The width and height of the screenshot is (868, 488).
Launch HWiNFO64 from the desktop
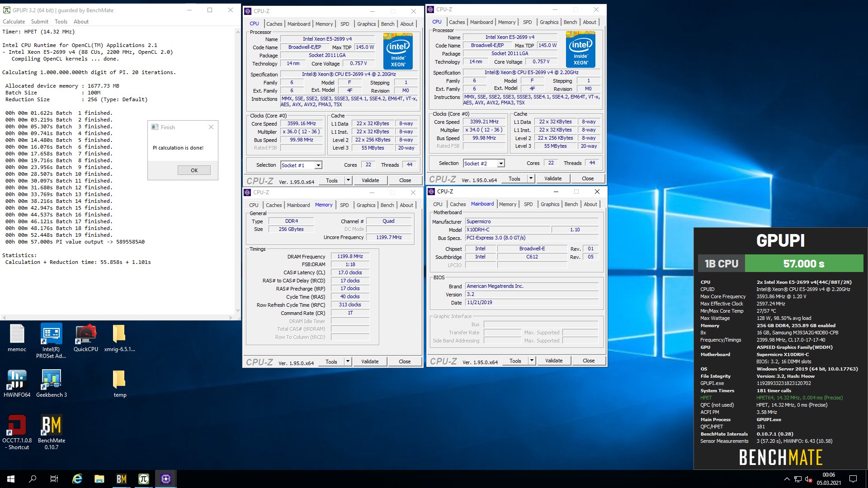(x=17, y=383)
